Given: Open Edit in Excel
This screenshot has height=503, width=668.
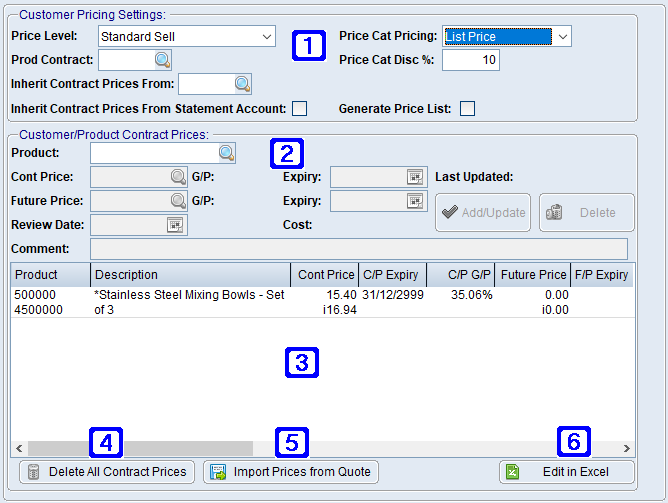Looking at the screenshot, I should tap(567, 472).
